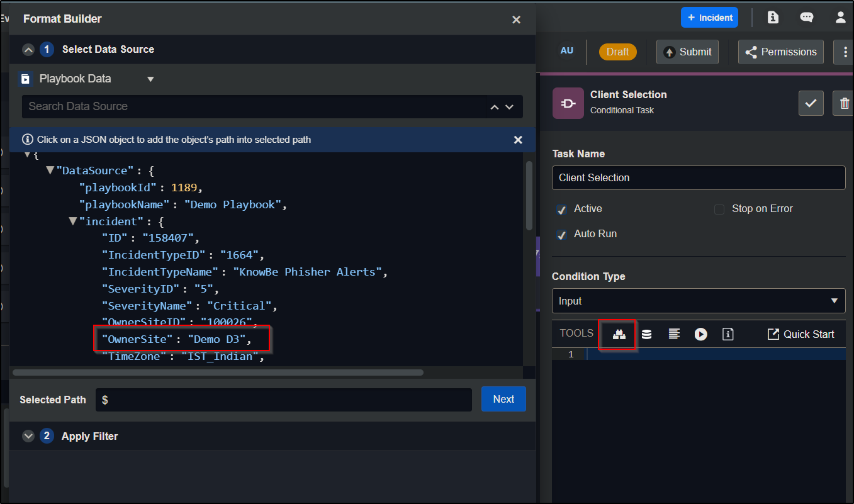
Task: Open the more options vertical dots
Action: click(844, 52)
